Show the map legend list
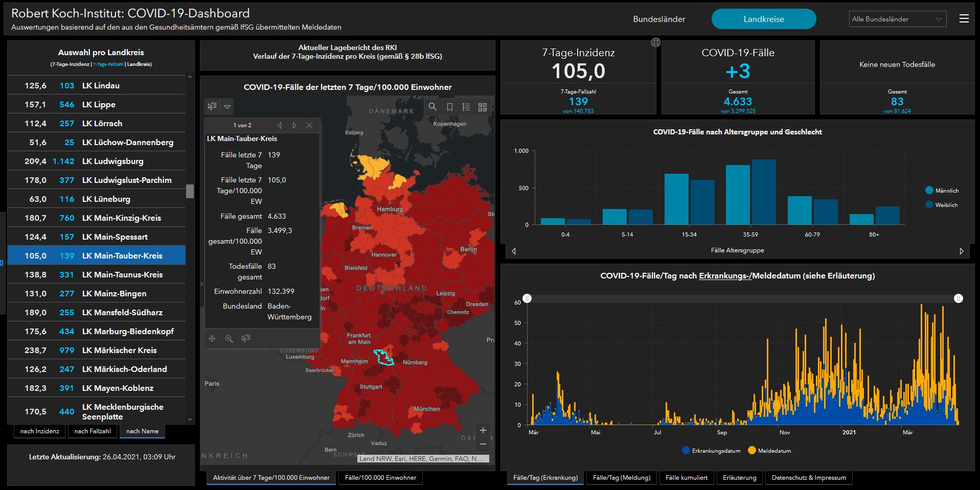The width and height of the screenshot is (980, 490). click(466, 107)
